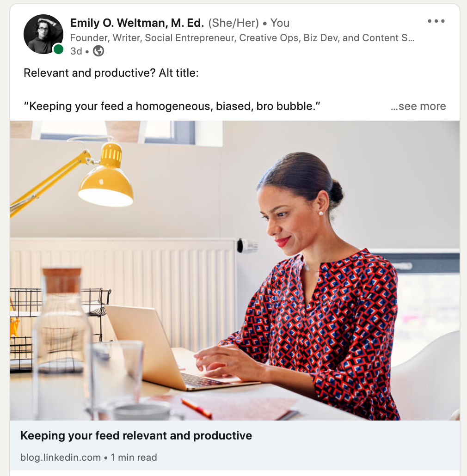The width and height of the screenshot is (467, 476).
Task: Click the homogeneous bro bubble quote line
Action: coord(172,106)
